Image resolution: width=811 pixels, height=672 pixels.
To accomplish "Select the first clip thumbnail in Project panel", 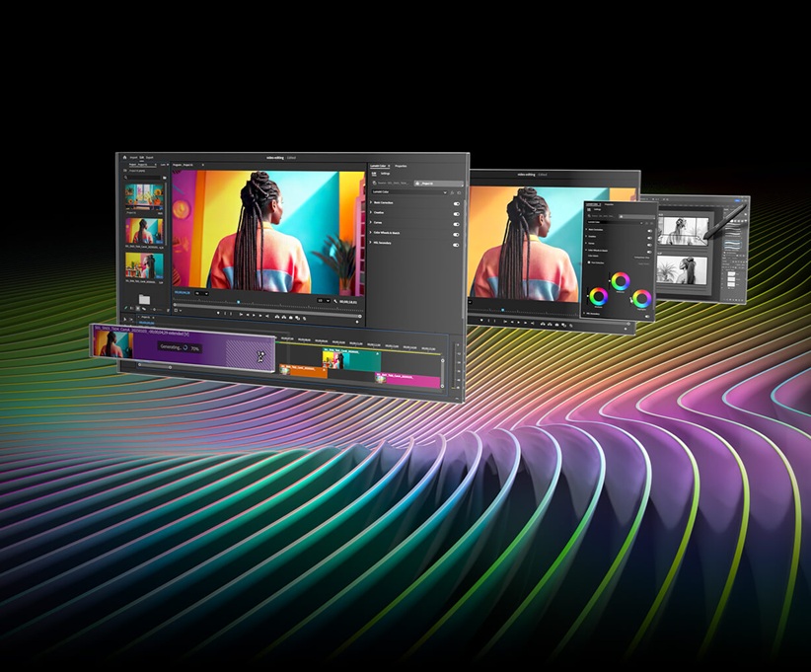I will coord(145,197).
